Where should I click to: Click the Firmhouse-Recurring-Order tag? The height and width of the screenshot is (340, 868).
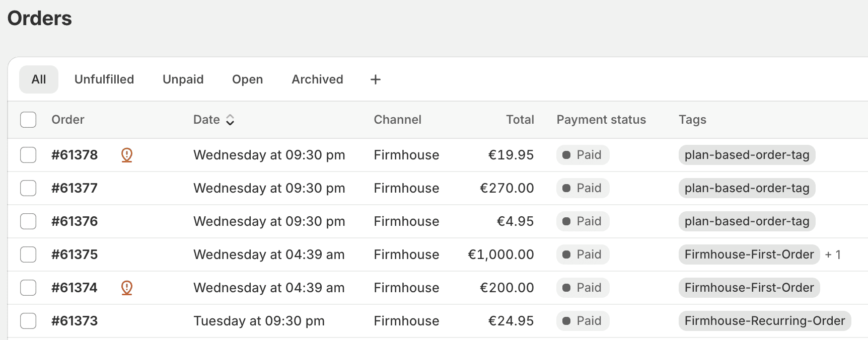click(x=764, y=321)
